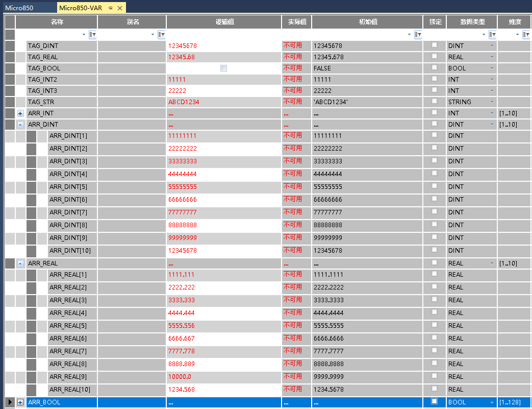This screenshot has width=532, height=409.
Task: Click logical value cell of ARR_DINT[4]
Action: [224, 174]
